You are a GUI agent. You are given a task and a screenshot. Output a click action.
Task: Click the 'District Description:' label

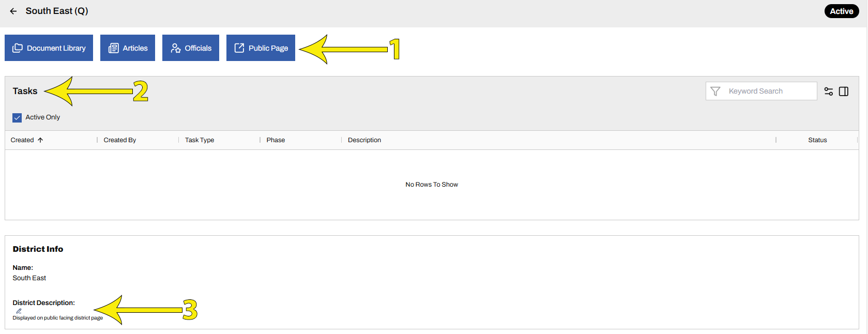(x=44, y=303)
